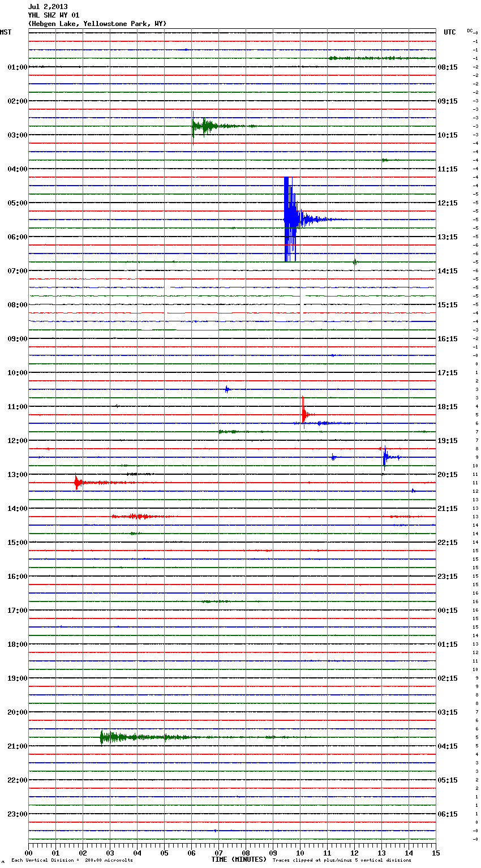The width and height of the screenshot is (481, 868).
Task: Select the 06:00 MST time label
Action: 18,237
